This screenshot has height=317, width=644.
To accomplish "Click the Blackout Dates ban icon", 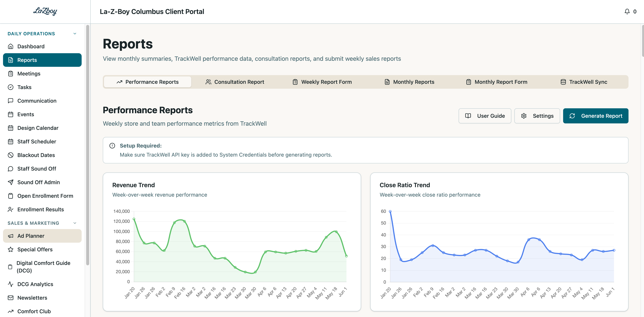I will point(11,155).
